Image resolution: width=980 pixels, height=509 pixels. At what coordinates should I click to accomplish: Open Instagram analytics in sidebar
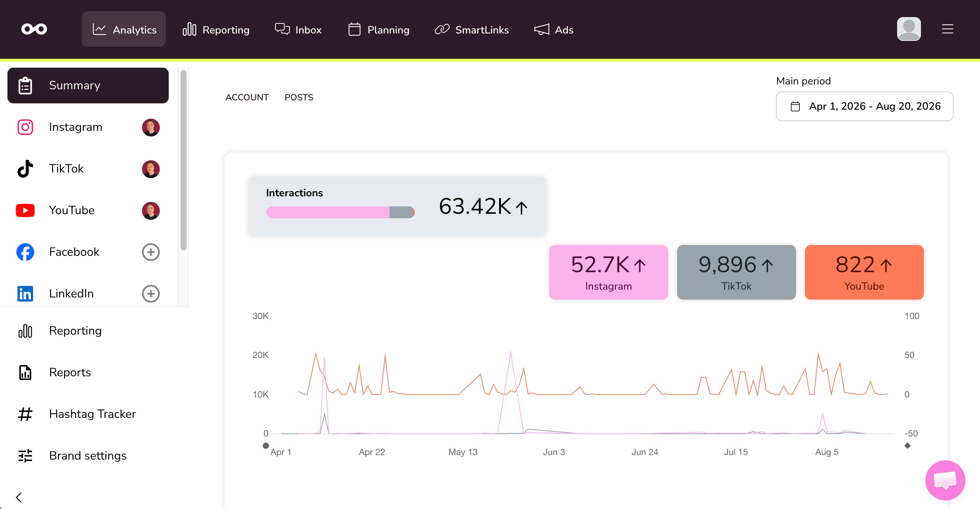pyautogui.click(x=88, y=127)
